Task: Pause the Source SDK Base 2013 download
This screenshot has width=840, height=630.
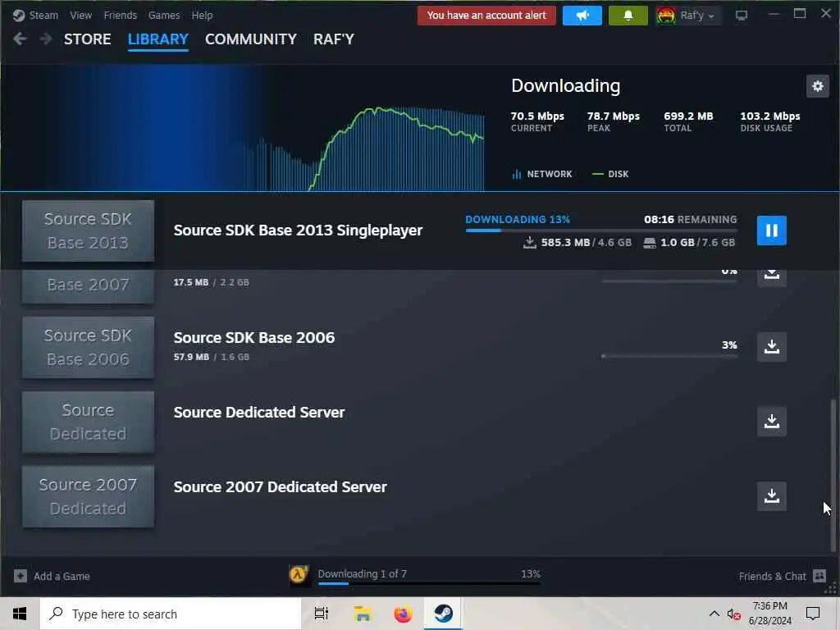Action: [771, 231]
